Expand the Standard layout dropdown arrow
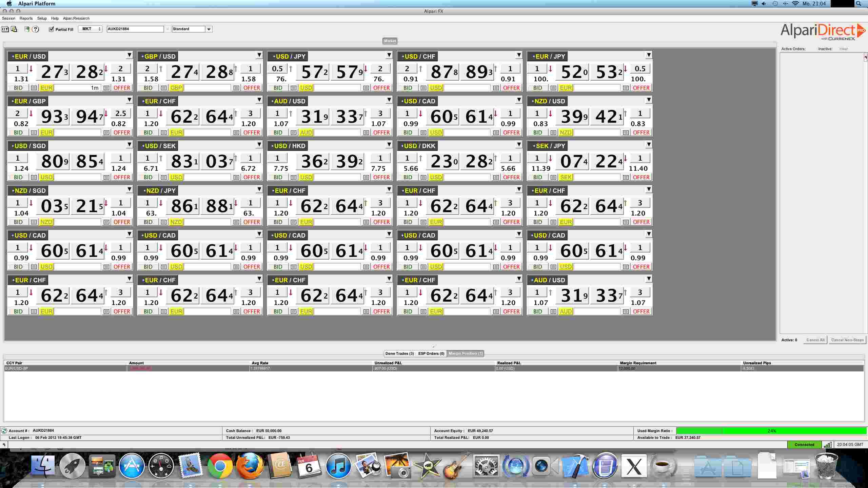 pos(209,29)
